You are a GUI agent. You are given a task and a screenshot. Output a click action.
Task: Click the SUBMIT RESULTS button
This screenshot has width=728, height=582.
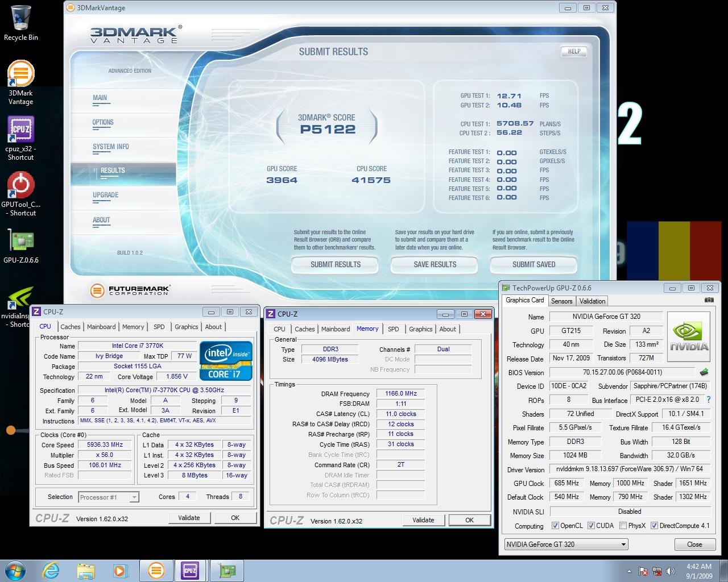[336, 264]
